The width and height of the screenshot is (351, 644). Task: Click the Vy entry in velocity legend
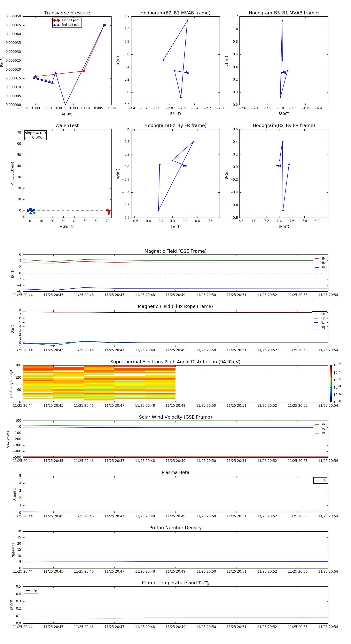[x=320, y=429]
